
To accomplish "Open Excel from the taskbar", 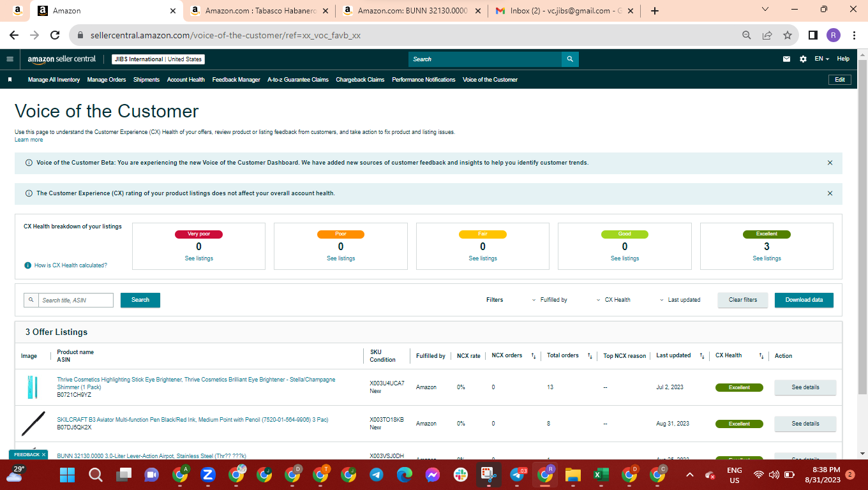I will coord(601,475).
